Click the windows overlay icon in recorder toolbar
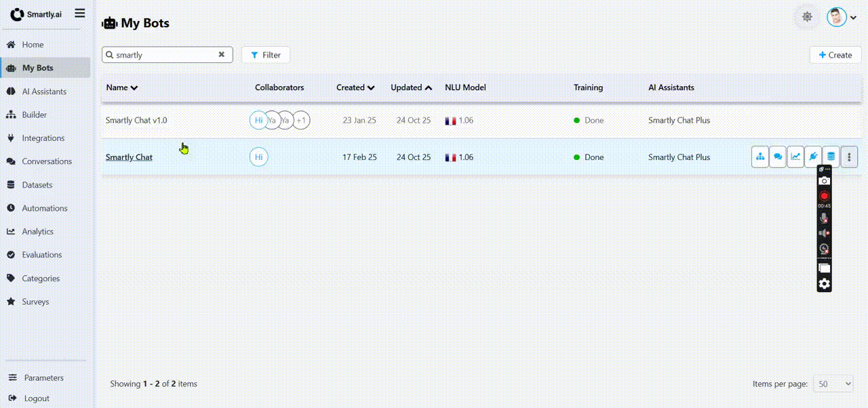The image size is (868, 408). click(x=824, y=268)
